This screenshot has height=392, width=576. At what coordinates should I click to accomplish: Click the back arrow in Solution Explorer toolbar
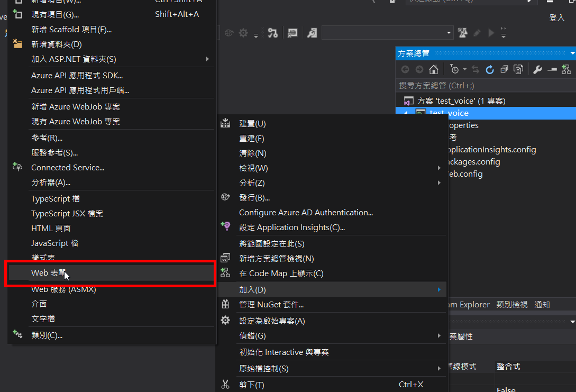pyautogui.click(x=405, y=69)
